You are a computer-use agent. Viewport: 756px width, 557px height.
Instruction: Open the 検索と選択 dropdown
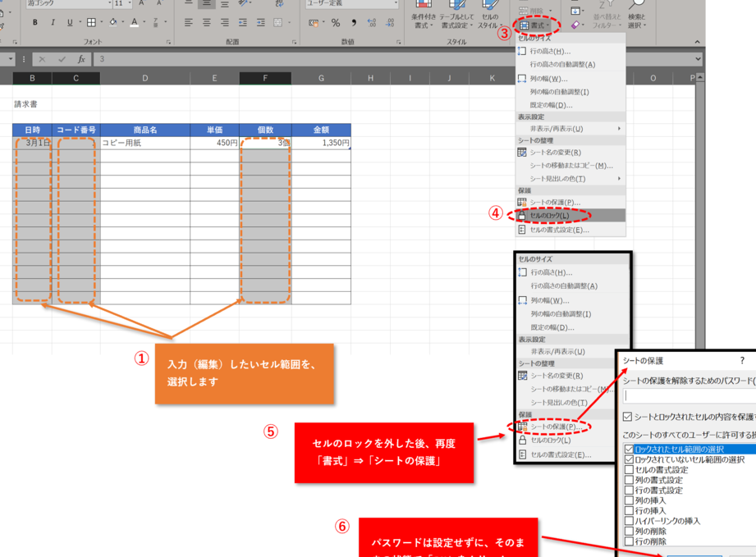636,16
